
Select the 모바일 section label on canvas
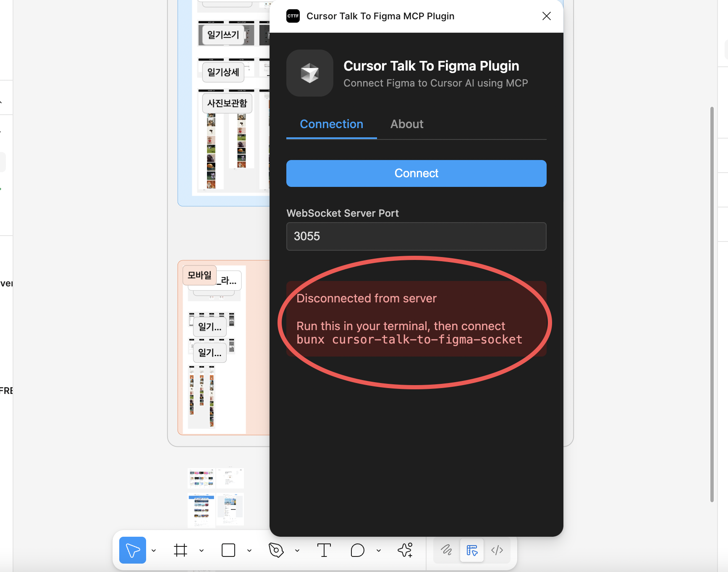pos(200,275)
